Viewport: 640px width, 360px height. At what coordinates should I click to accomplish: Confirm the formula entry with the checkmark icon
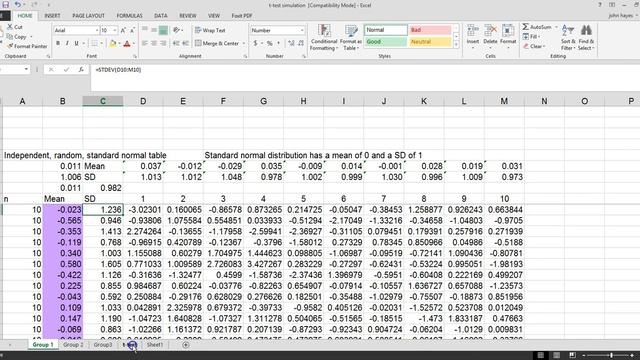pyautogui.click(x=66, y=70)
